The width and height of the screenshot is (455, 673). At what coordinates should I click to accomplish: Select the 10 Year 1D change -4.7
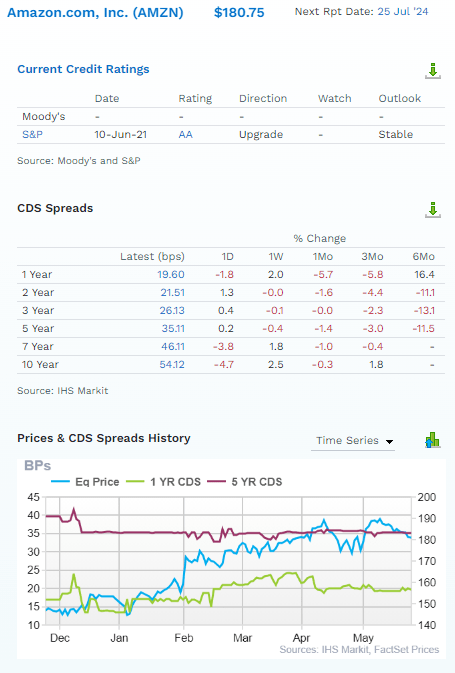[x=224, y=364]
